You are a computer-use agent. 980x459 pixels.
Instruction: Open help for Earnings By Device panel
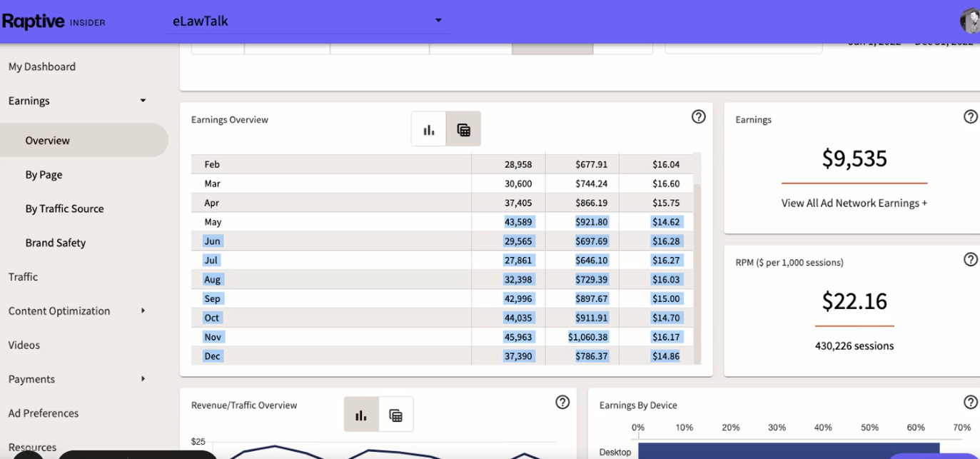tap(970, 402)
